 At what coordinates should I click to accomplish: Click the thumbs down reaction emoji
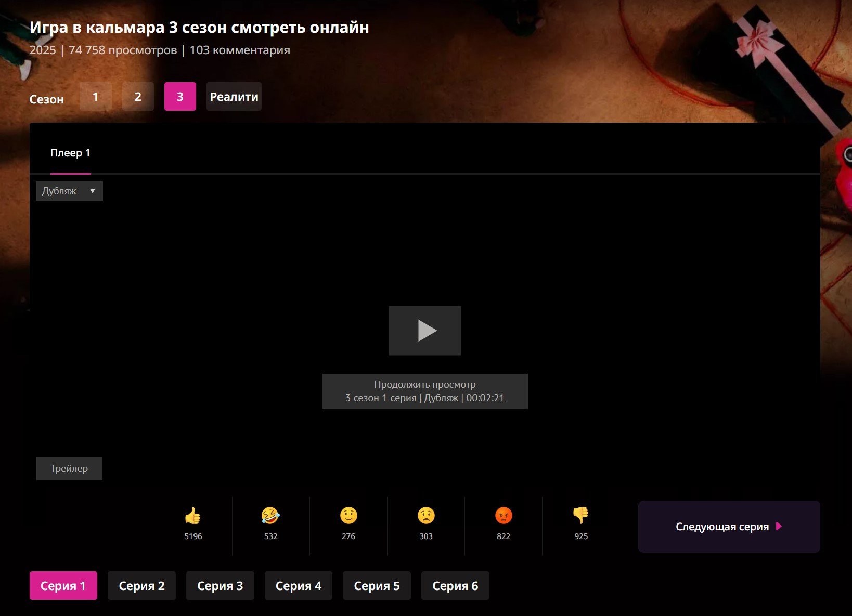(581, 516)
